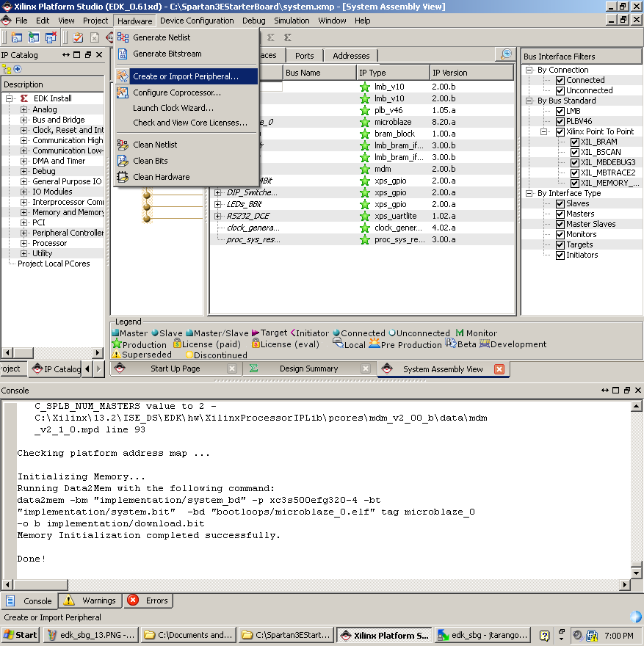Expand the General Purpose IO category
The height and width of the screenshot is (646, 644).
24,182
